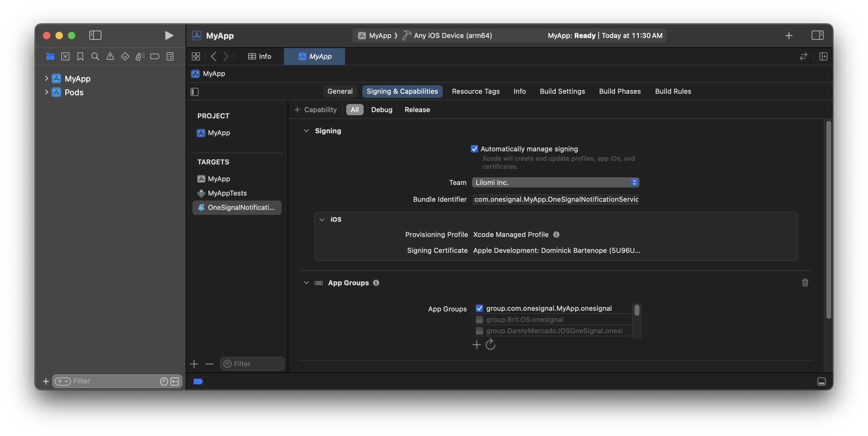Screen dimensions: 868x436
Task: Expand the Pods project tree
Action: 46,92
